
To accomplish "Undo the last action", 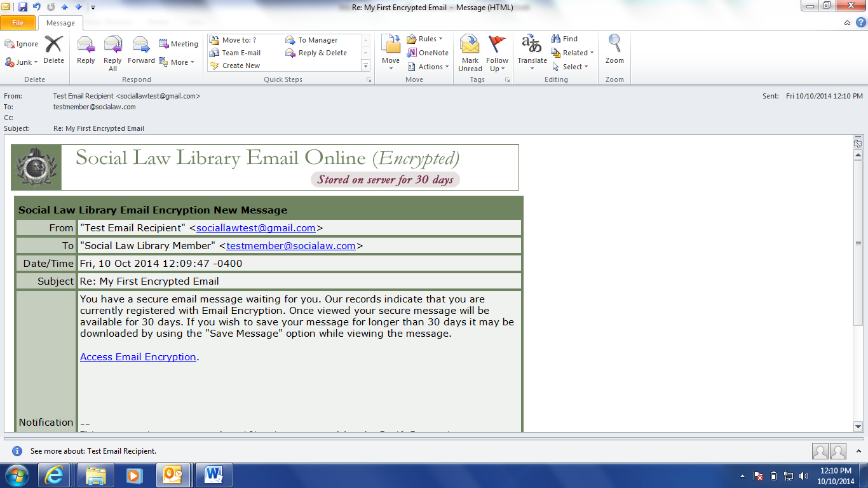I will coord(37,7).
